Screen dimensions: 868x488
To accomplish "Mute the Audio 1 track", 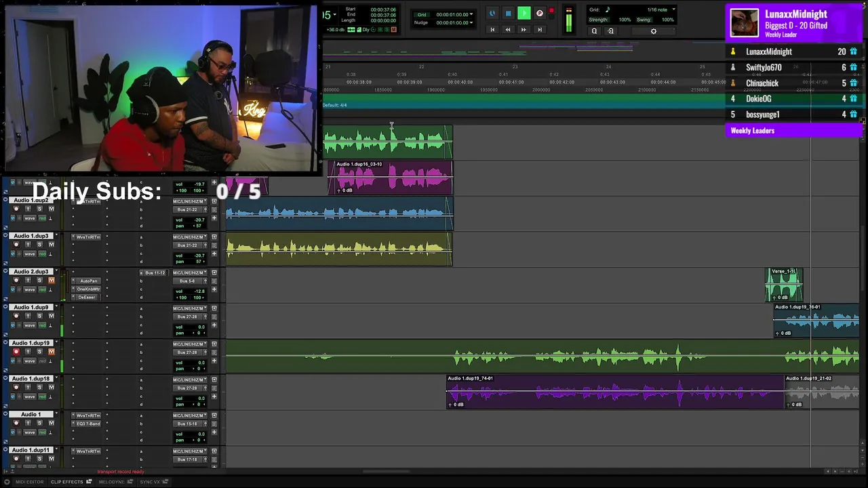I will 51,423.
